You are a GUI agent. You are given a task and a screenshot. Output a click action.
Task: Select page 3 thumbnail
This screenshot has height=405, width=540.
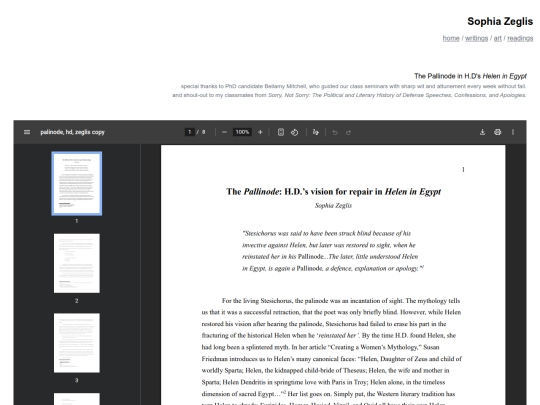[x=77, y=343]
